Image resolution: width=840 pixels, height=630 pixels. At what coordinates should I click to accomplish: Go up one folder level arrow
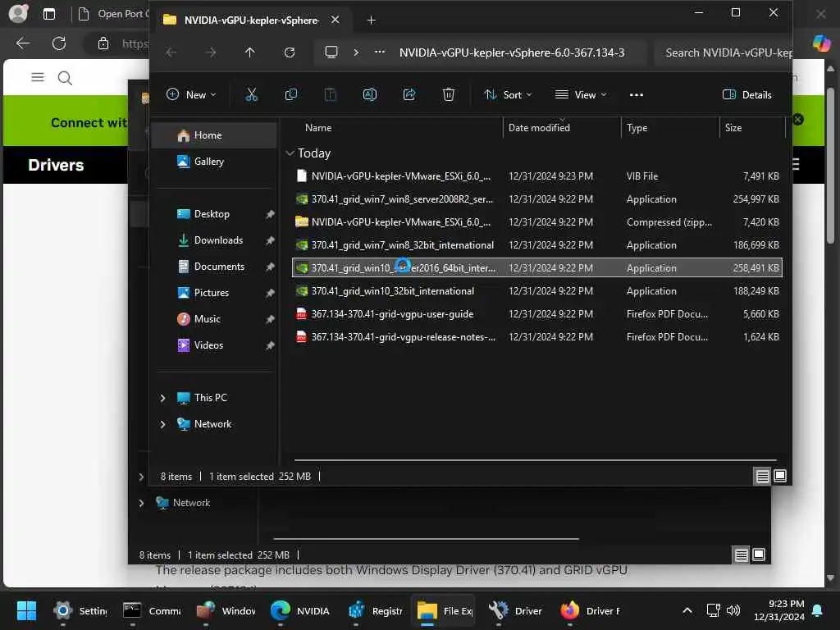(249, 52)
